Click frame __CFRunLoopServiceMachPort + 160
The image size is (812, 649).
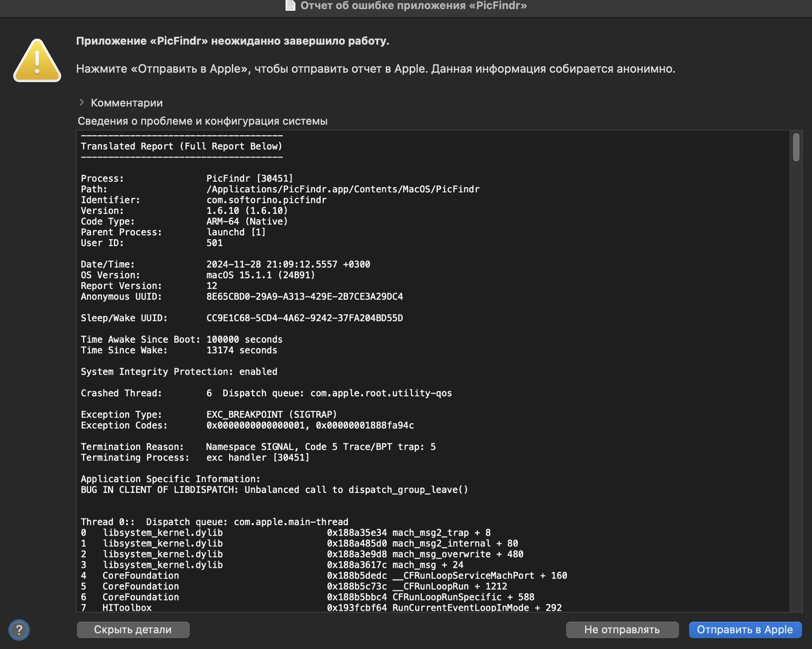(324, 576)
